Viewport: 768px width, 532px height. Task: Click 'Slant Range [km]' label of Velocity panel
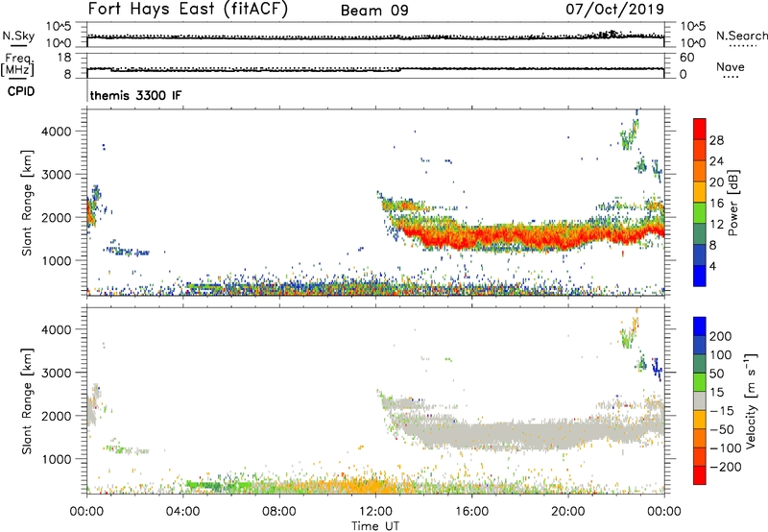click(x=27, y=401)
